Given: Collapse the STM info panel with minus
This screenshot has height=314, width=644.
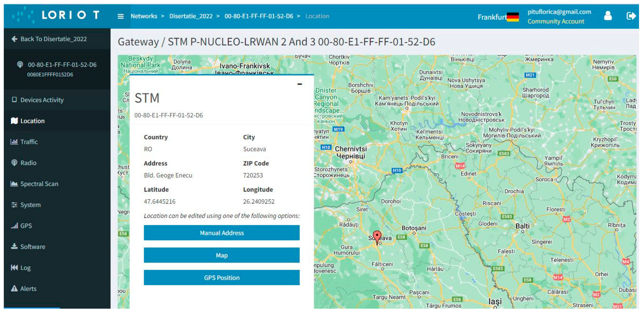Looking at the screenshot, I should (300, 84).
